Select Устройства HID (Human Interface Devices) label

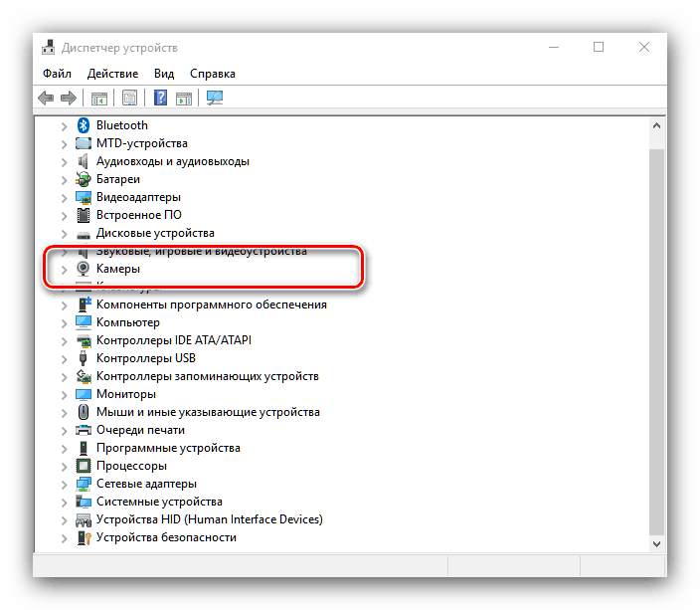click(210, 519)
